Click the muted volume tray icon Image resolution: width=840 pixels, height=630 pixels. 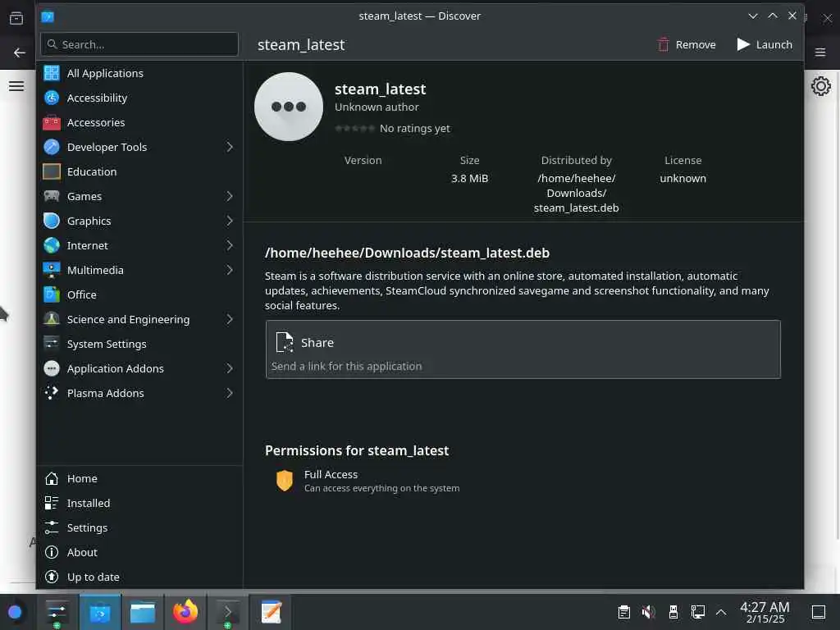pos(648,612)
